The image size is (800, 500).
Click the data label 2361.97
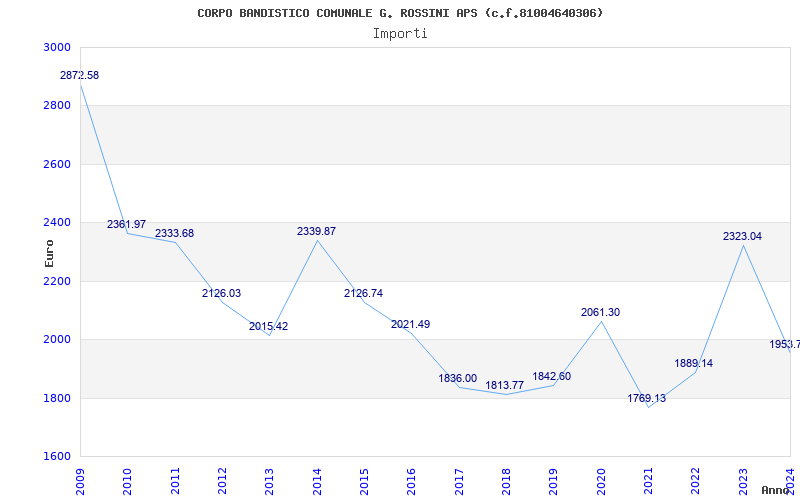coord(127,224)
